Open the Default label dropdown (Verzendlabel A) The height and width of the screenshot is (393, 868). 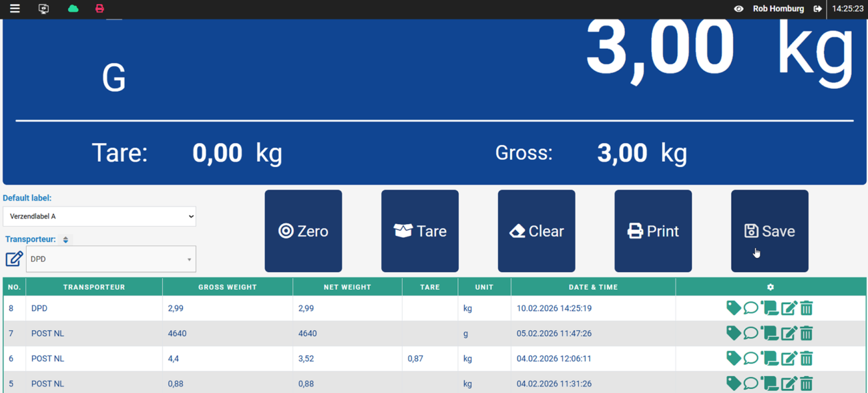point(99,217)
